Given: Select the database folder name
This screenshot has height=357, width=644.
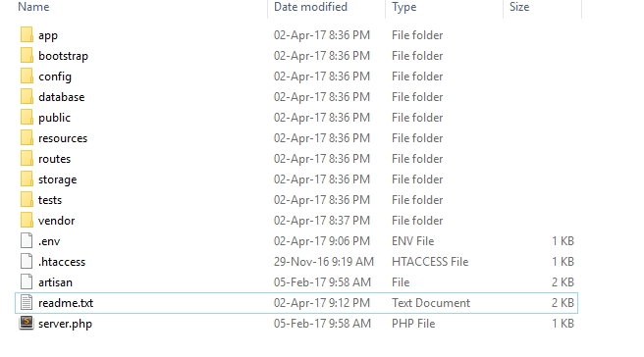Looking at the screenshot, I should tap(62, 97).
